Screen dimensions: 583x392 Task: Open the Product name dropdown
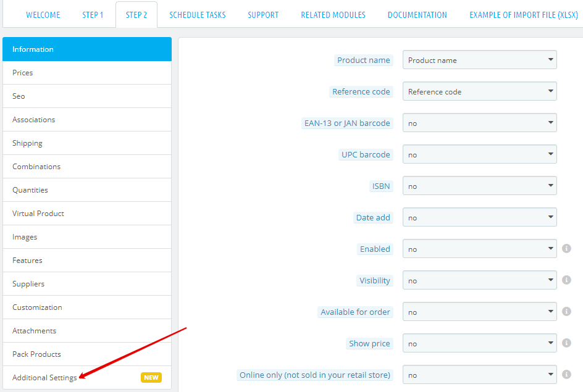coord(480,60)
